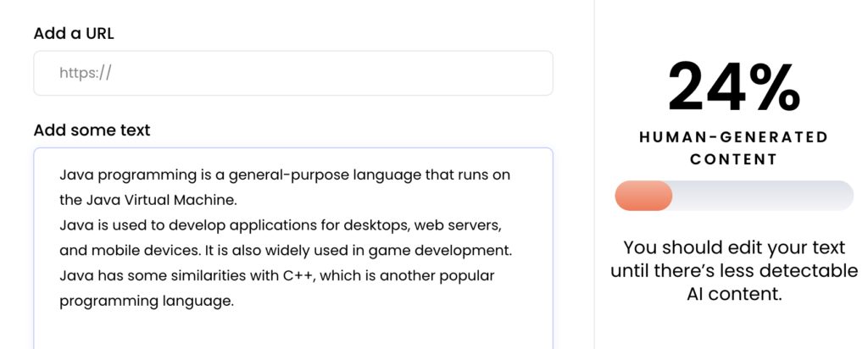Click the 'HUMAN-GENERATED CONTENT' caption
The height and width of the screenshot is (349, 868).
pos(733,147)
